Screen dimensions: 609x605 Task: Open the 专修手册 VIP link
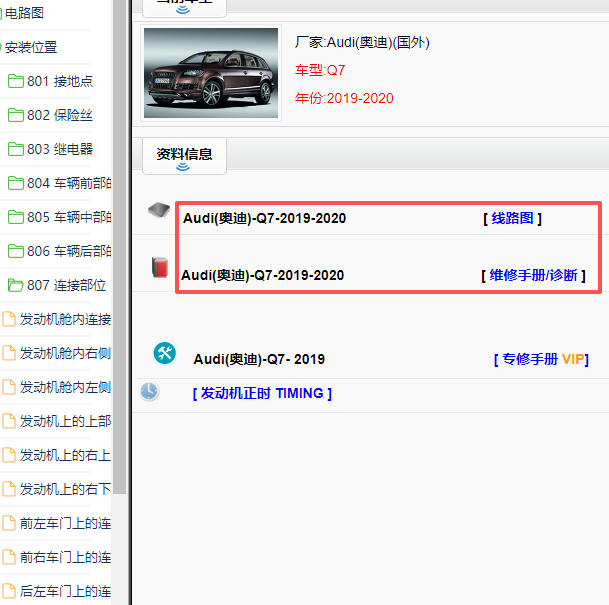coord(541,359)
